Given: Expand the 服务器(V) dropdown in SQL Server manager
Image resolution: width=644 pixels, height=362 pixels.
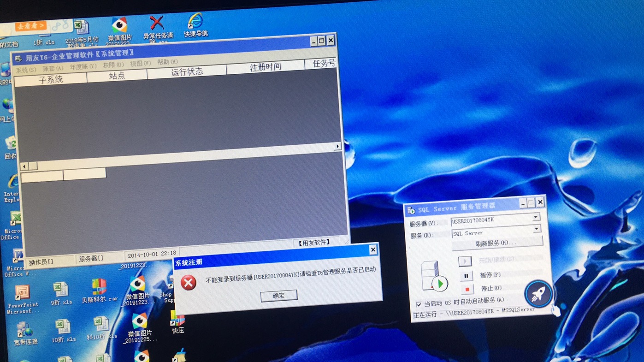Looking at the screenshot, I should 536,217.
